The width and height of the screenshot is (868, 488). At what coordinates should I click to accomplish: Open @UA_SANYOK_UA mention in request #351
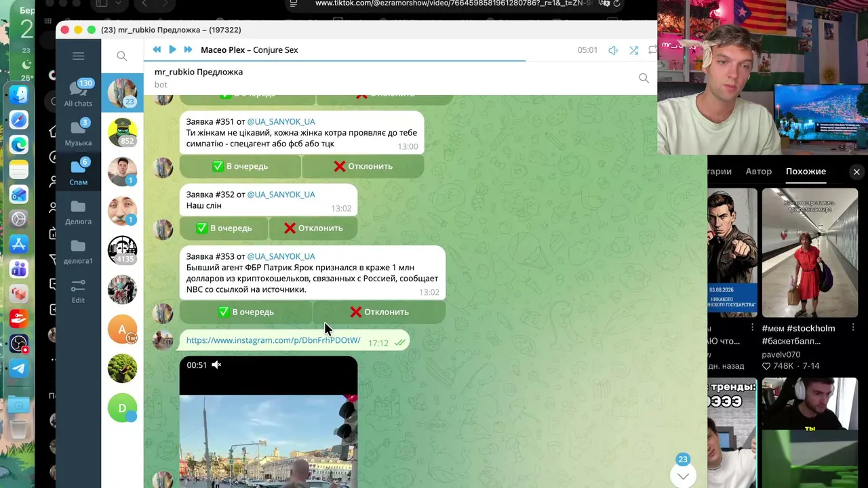[x=281, y=121]
